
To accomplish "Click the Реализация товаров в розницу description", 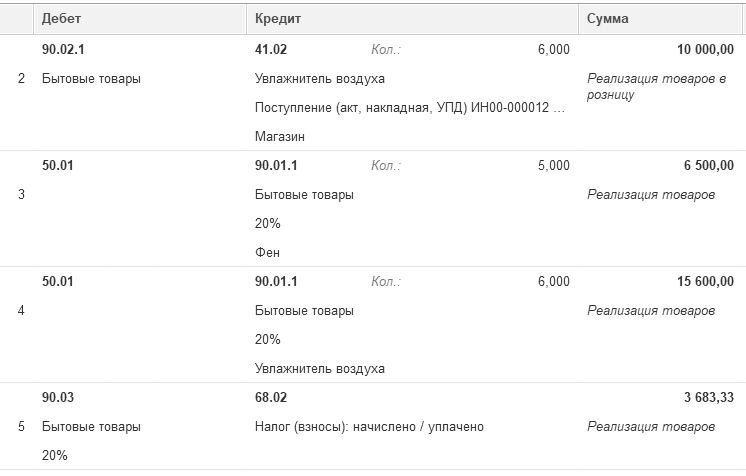I will pos(655,87).
